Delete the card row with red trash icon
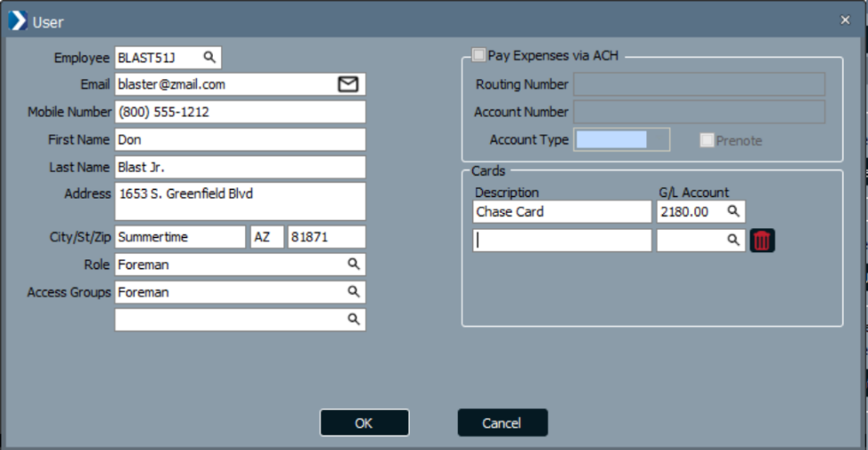The width and height of the screenshot is (868, 450). point(762,241)
